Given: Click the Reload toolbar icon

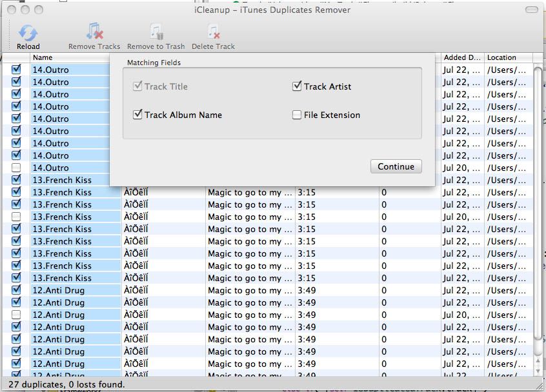Looking at the screenshot, I should (x=28, y=33).
